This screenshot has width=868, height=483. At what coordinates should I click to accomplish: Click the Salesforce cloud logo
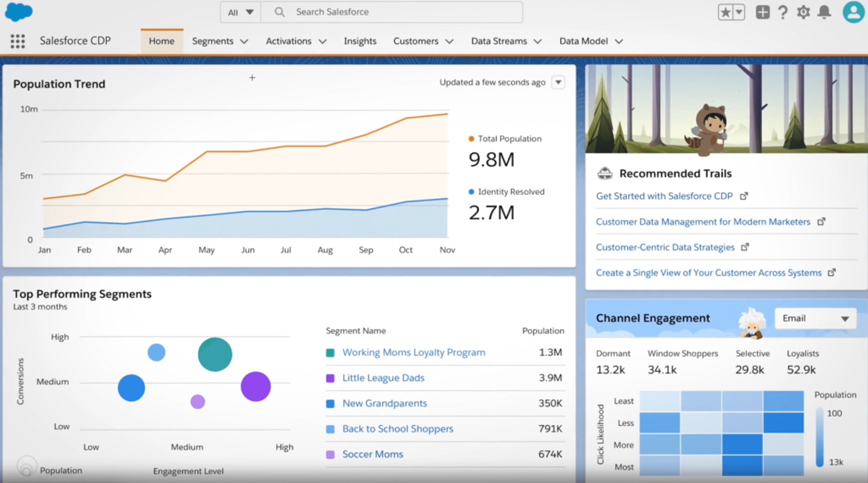pyautogui.click(x=18, y=12)
